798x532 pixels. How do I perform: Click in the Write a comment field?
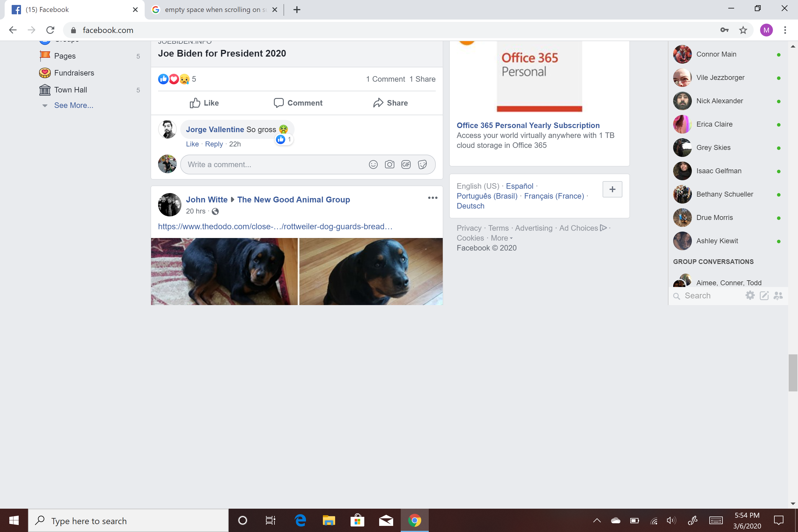coord(308,164)
